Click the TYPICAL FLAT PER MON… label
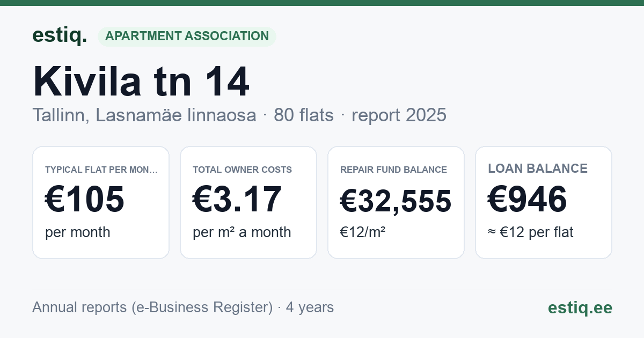The width and height of the screenshot is (644, 338). pyautogui.click(x=101, y=170)
